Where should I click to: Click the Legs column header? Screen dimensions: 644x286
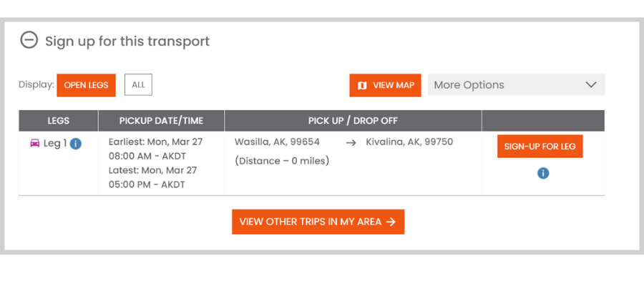pos(59,121)
